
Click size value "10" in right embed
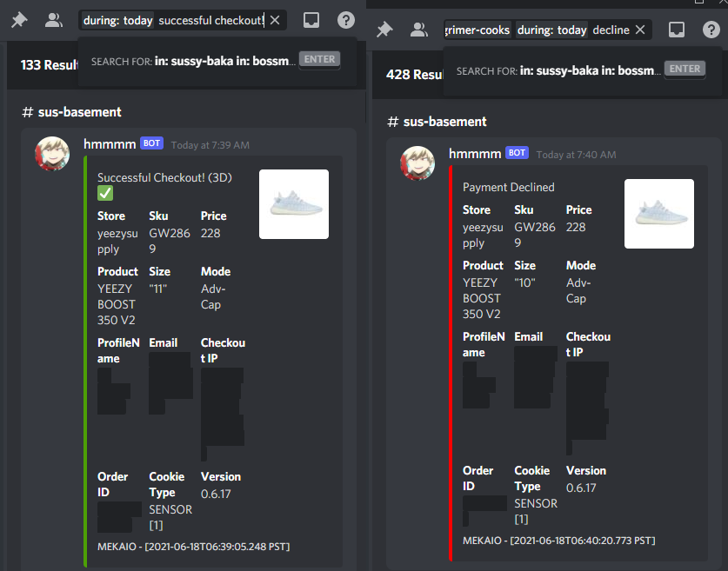(524, 283)
